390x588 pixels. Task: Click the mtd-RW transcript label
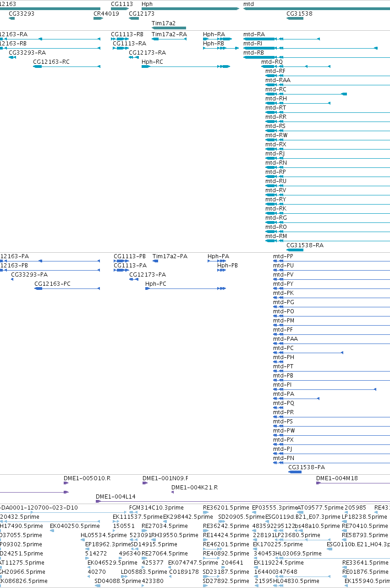point(277,135)
